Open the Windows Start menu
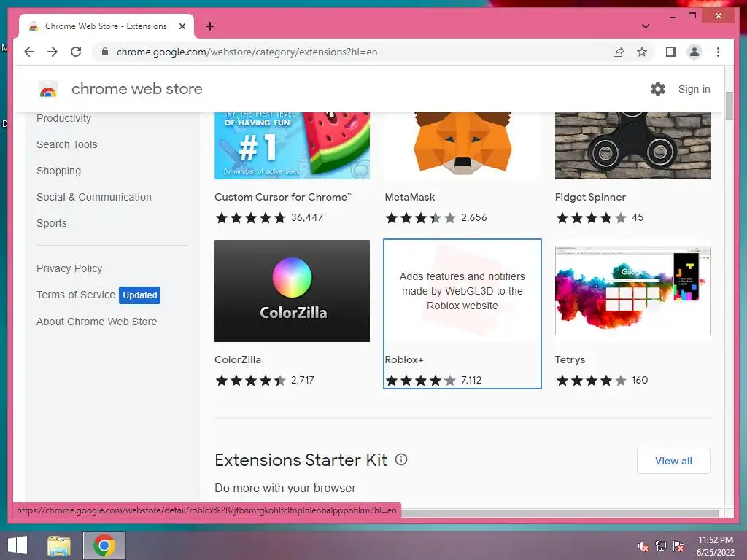Viewport: 747px width, 560px height. click(18, 545)
